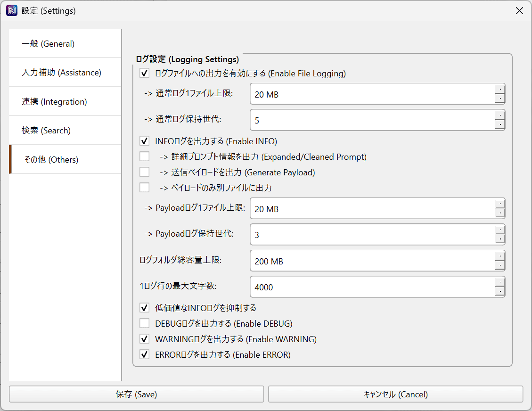Toggle the Enable WARNING checkbox

pyautogui.click(x=145, y=339)
